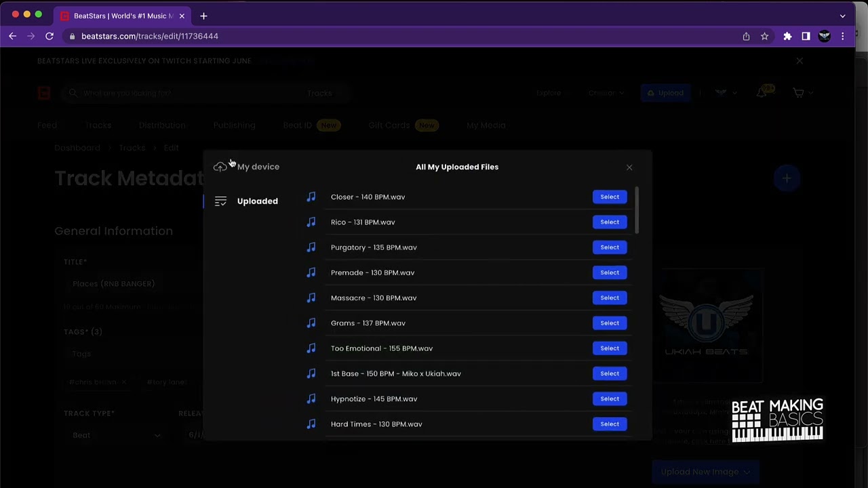This screenshot has height=488, width=868.
Task: Close the uploaded files dialog
Action: pyautogui.click(x=629, y=167)
